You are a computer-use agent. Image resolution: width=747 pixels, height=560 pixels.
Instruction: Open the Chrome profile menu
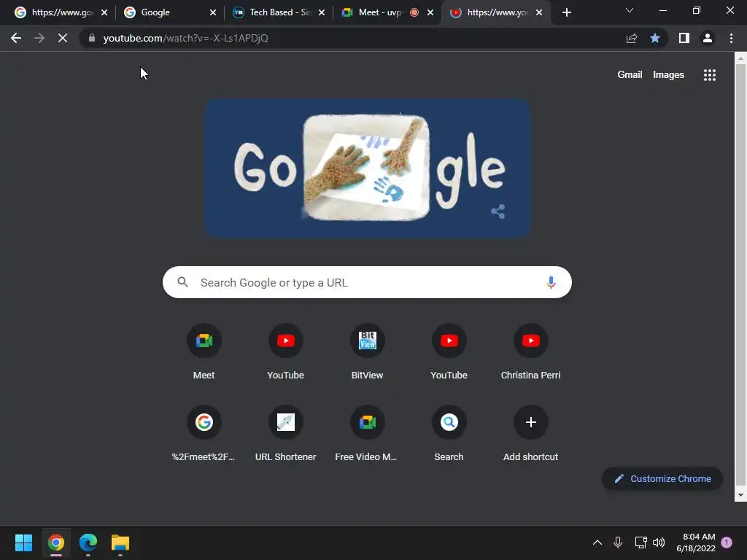pyautogui.click(x=708, y=38)
